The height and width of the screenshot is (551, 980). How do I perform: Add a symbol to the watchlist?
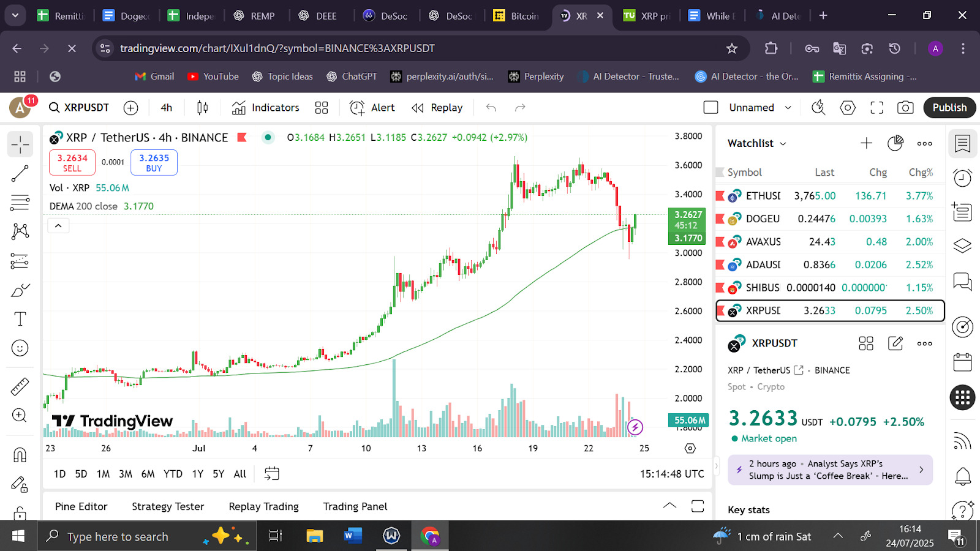click(x=866, y=143)
